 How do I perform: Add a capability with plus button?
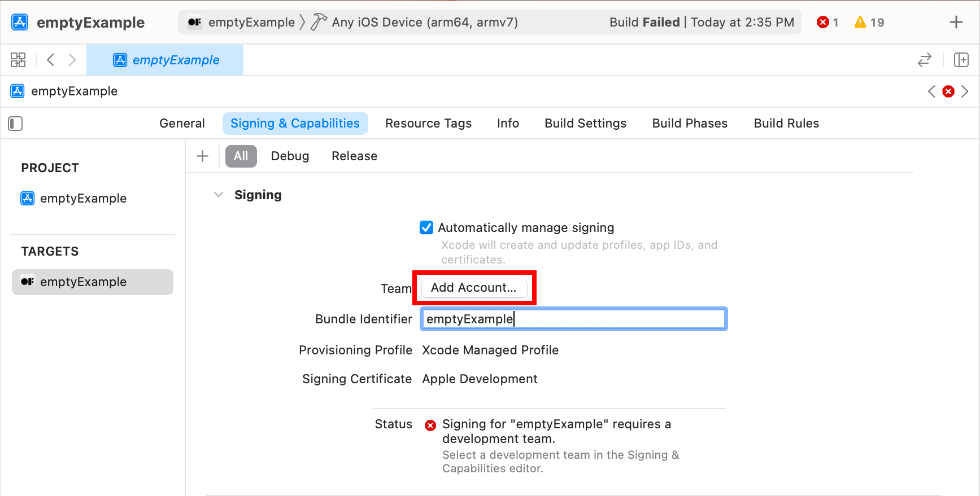pos(202,156)
